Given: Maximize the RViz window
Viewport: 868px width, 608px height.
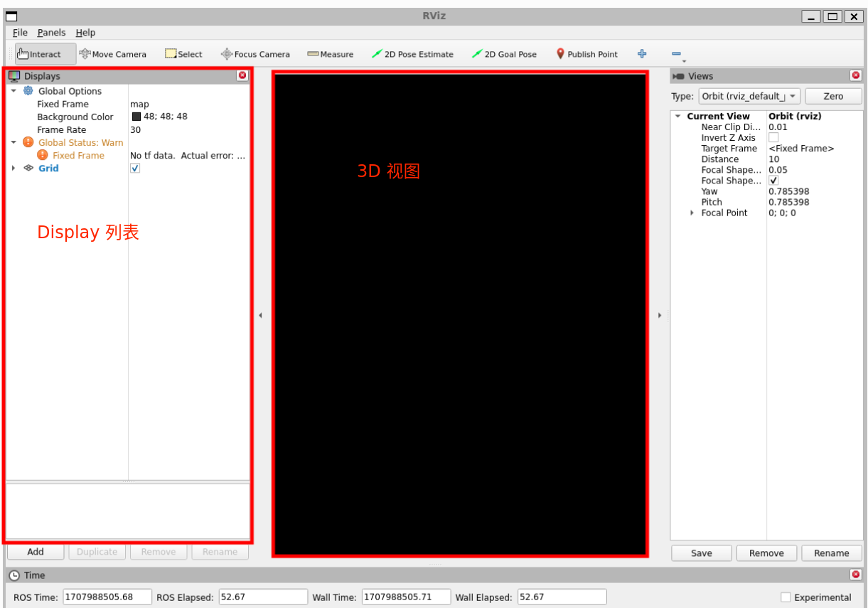Looking at the screenshot, I should (832, 16).
